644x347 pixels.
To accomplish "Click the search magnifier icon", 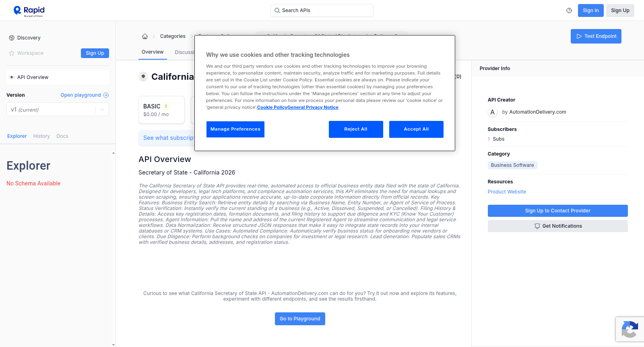I will [x=277, y=10].
